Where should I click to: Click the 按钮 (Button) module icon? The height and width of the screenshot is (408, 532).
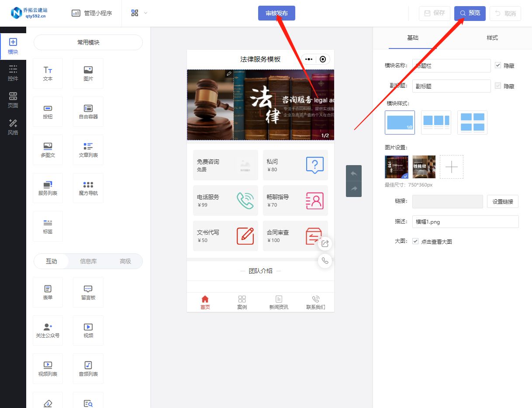(x=48, y=111)
